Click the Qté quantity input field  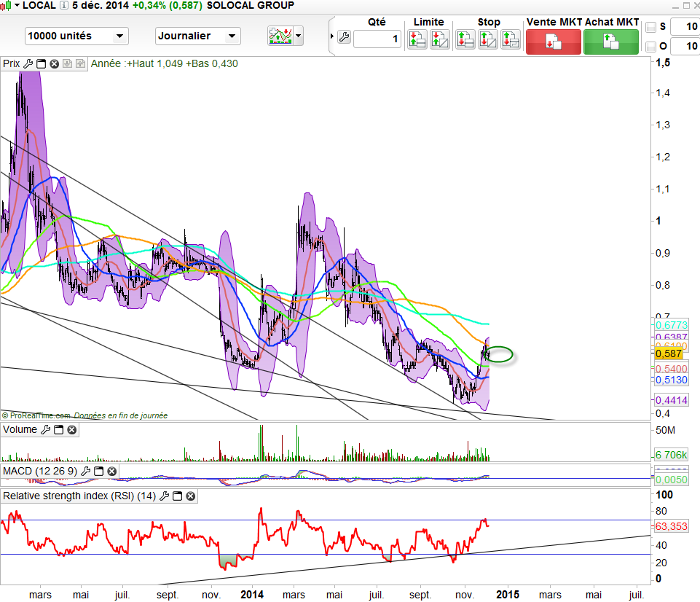[377, 39]
